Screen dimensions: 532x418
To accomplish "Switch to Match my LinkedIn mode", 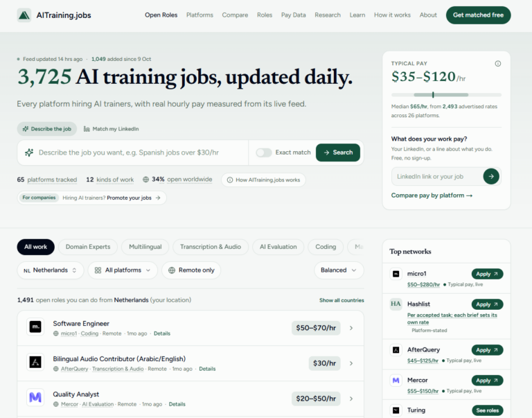I will pyautogui.click(x=112, y=129).
